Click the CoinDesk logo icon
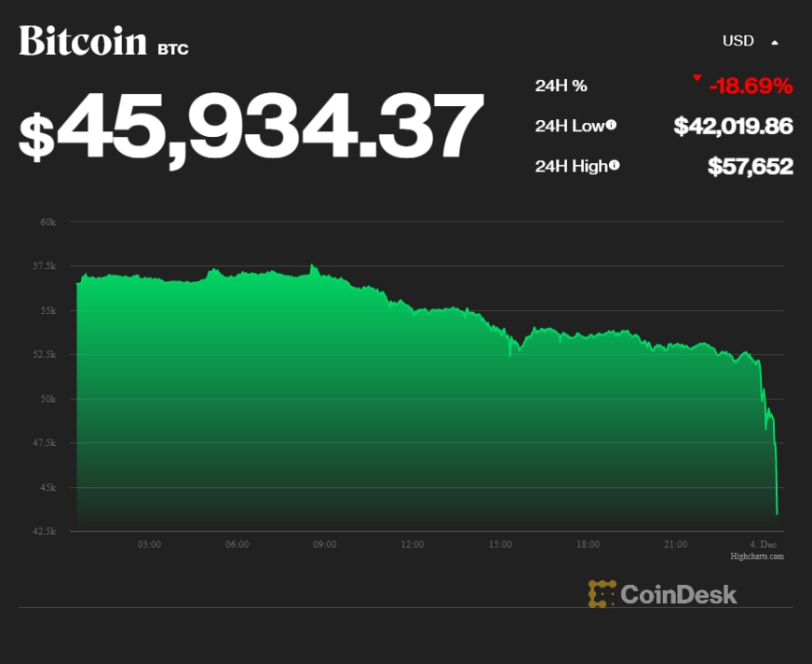This screenshot has height=664, width=812. pyautogui.click(x=602, y=594)
